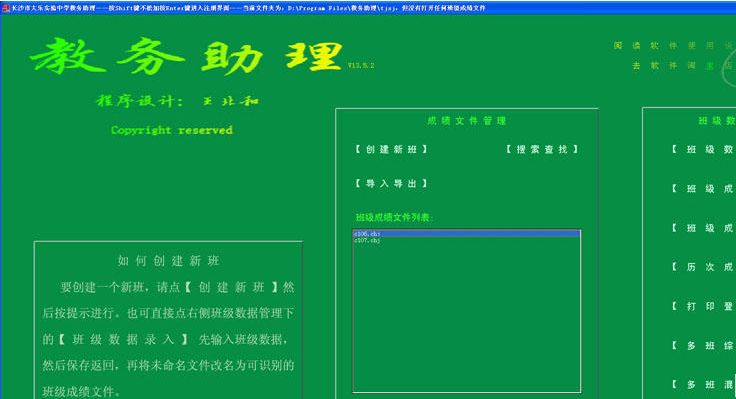Viewport: 736px width, 399px height.
Task: Click the 【导入导出】 import/export option
Action: click(x=391, y=184)
